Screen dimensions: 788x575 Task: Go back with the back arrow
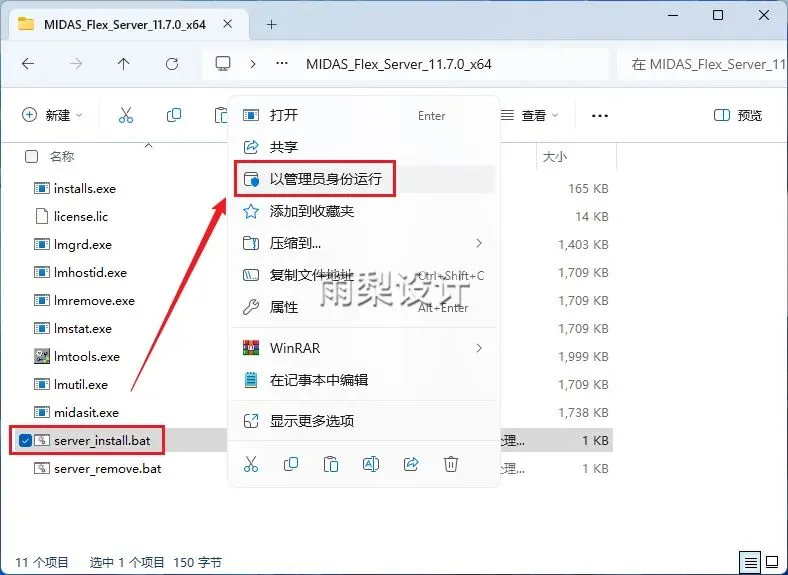28,64
